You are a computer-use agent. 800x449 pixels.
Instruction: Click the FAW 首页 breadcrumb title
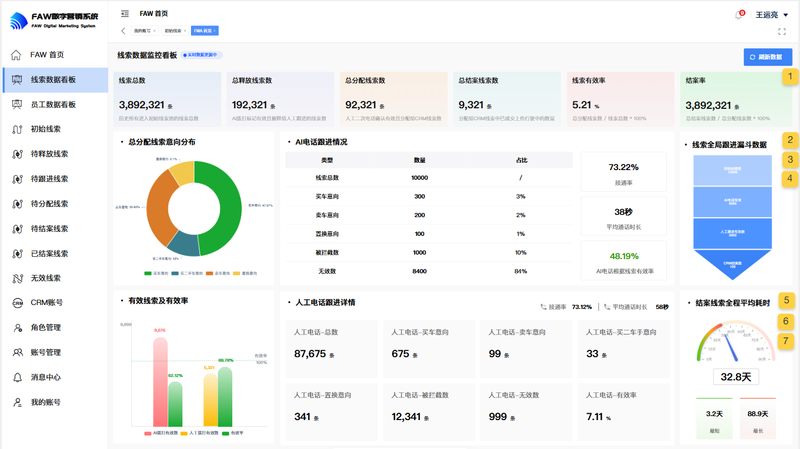[154, 14]
